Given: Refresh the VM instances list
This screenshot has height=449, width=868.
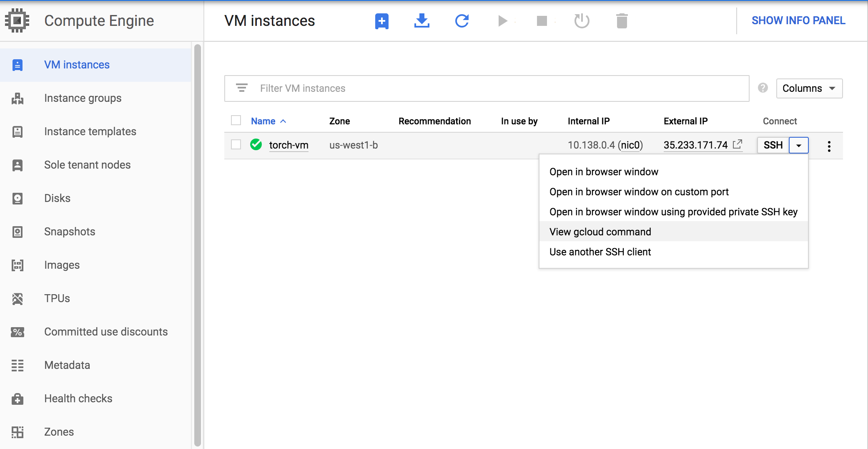Looking at the screenshot, I should coord(462,20).
